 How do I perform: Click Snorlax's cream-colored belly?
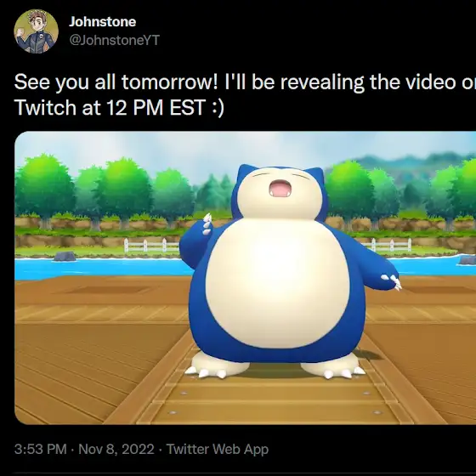[277, 284]
